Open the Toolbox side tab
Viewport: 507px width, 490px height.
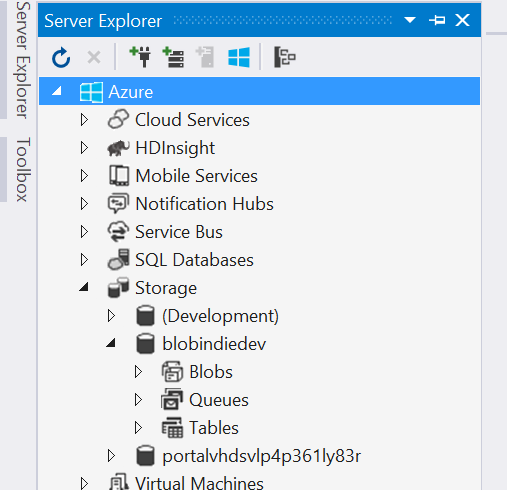tap(23, 169)
